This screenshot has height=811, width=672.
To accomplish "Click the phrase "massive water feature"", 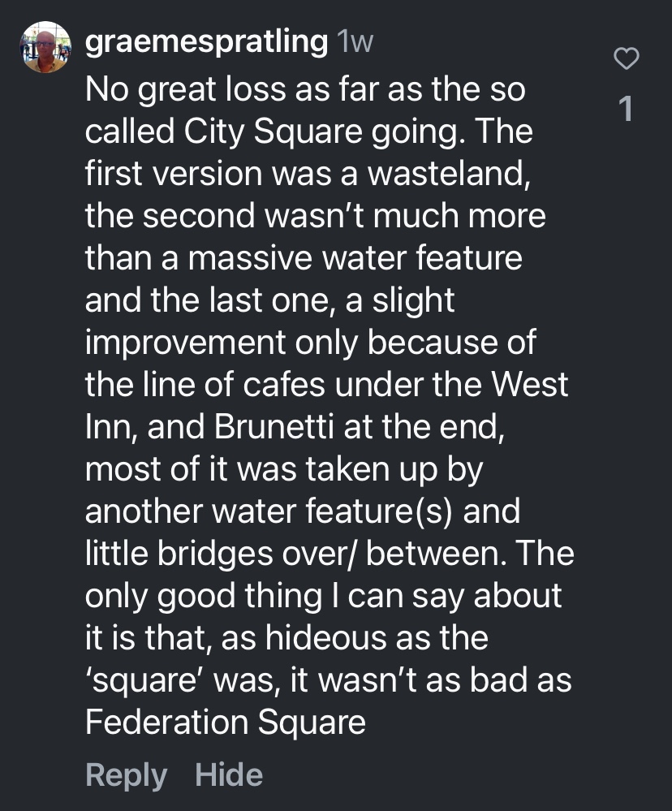I will pyautogui.click(x=352, y=258).
